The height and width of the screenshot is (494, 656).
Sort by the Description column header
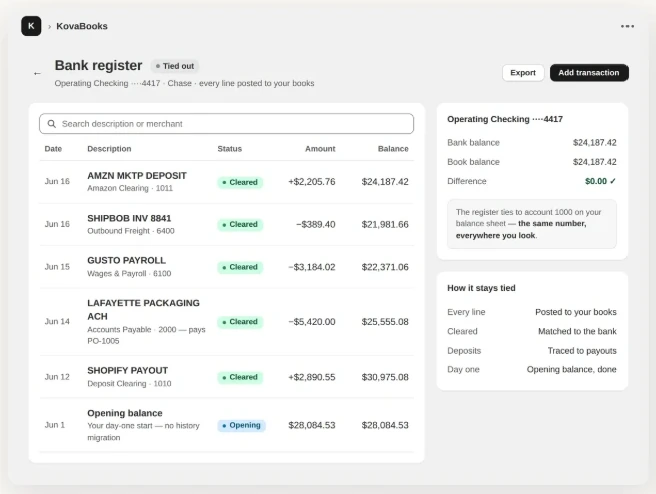[109, 149]
